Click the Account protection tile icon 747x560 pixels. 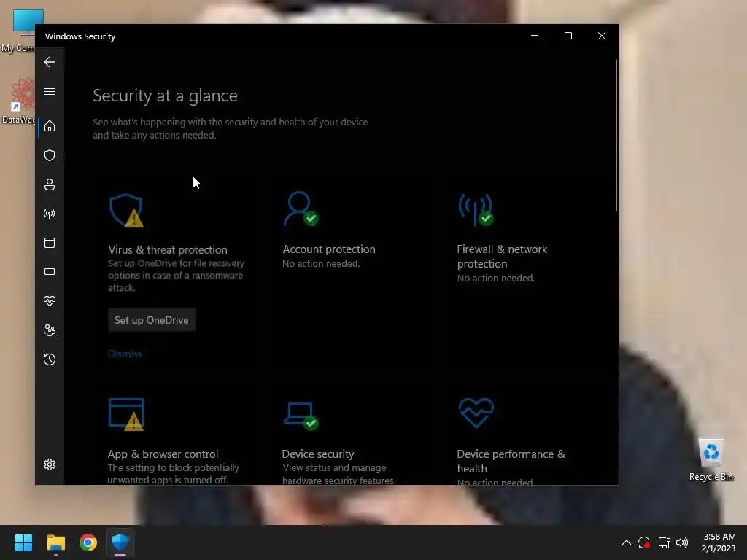tap(301, 209)
